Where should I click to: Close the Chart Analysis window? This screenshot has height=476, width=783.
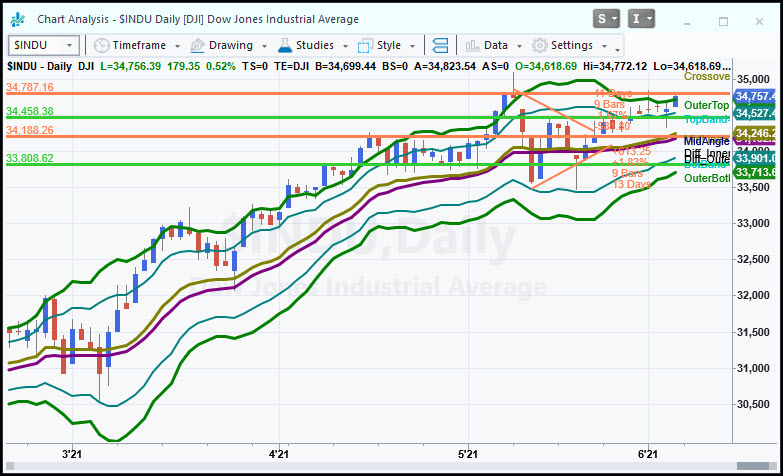tap(759, 21)
